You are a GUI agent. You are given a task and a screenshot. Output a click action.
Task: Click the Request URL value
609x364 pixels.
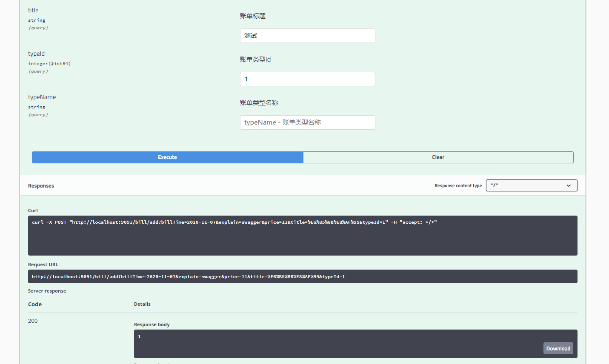[188, 276]
